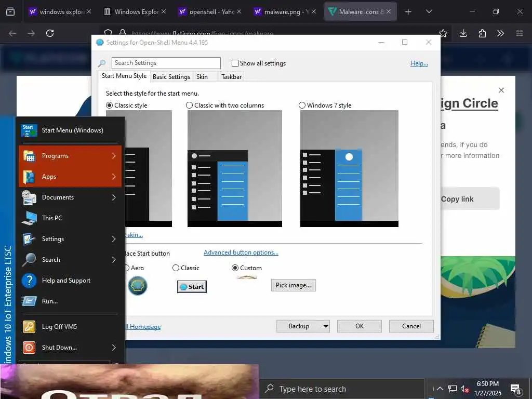532x399 pixels.
Task: Open the Backup dropdown button
Action: [303, 326]
